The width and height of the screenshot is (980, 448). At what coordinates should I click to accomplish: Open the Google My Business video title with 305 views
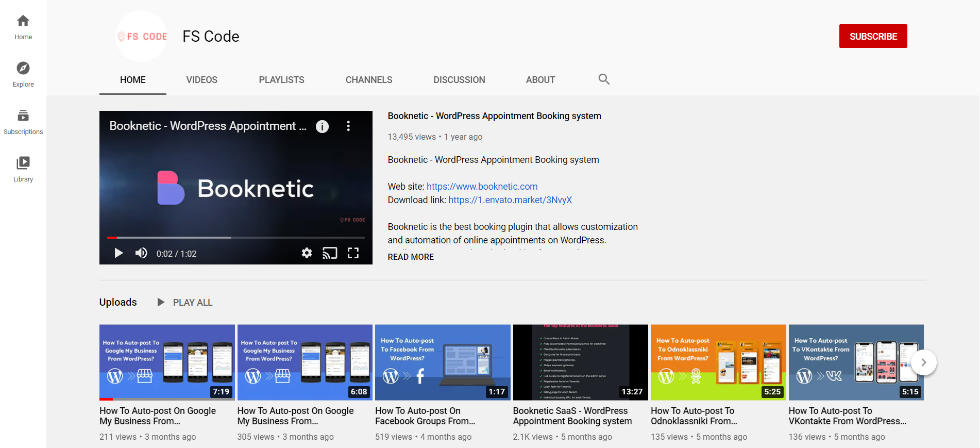pyautogui.click(x=296, y=416)
